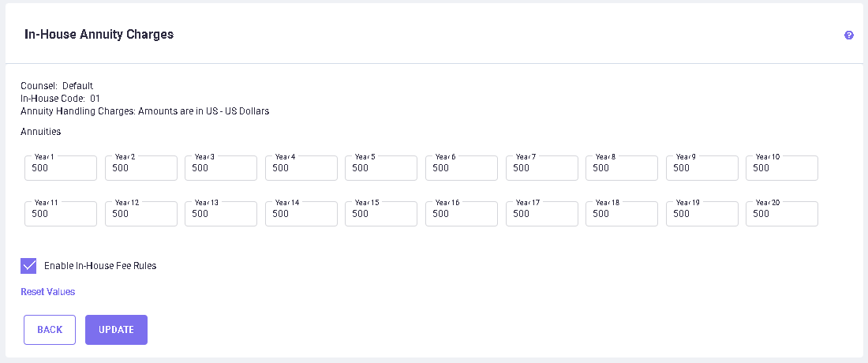Select the Year 19 annuity field
868x363 pixels.
[702, 214]
